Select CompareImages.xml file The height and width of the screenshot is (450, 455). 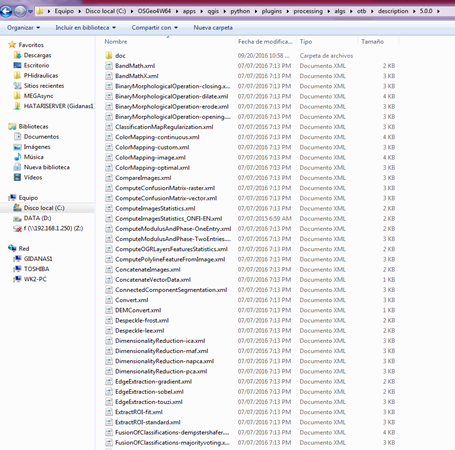point(143,178)
